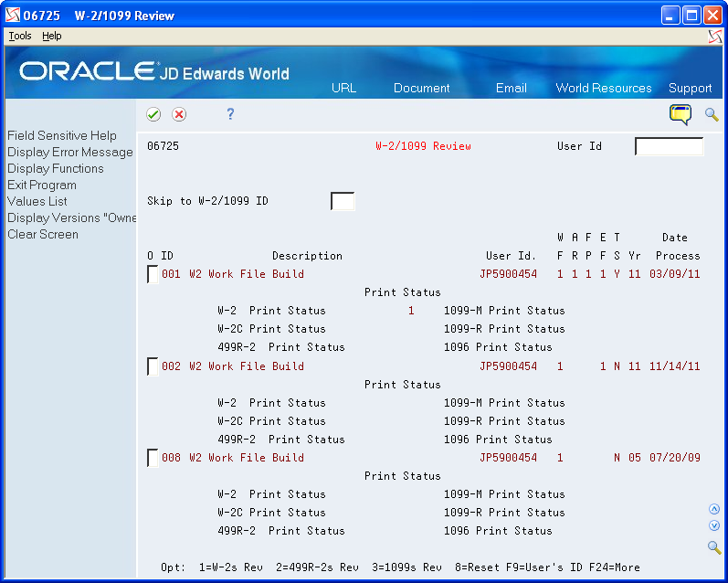
Task: Click Field Sensitive Help
Action: pos(62,135)
